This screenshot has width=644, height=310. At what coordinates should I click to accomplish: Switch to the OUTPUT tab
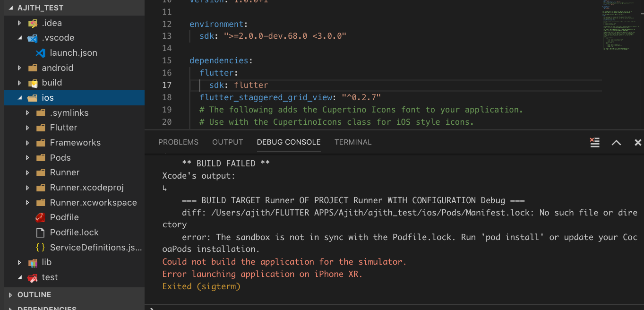[x=228, y=142]
